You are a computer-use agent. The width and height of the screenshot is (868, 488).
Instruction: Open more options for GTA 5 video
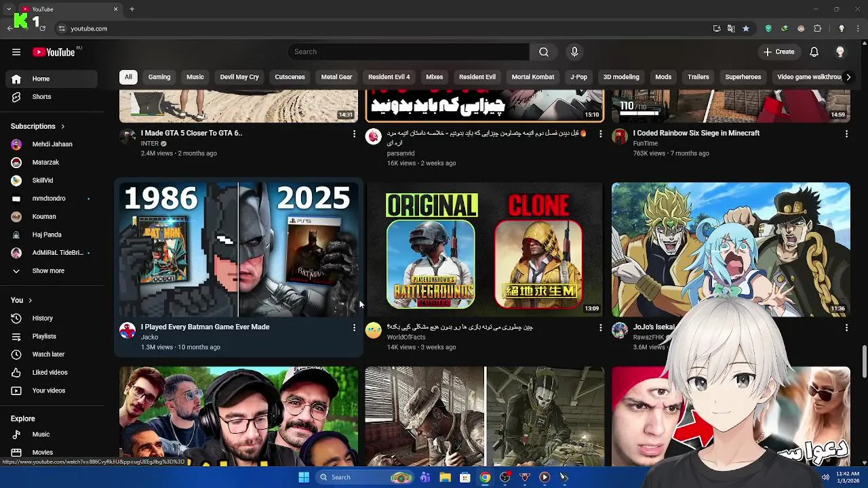(354, 134)
